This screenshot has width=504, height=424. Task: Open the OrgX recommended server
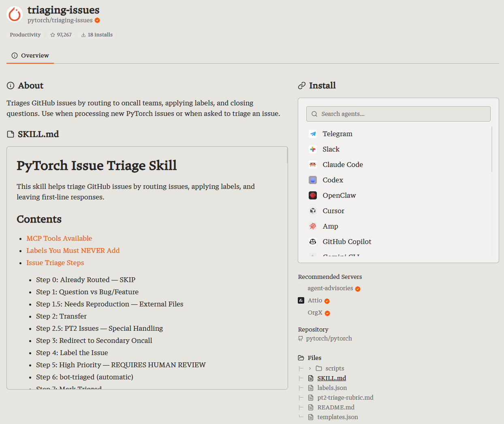coord(315,313)
